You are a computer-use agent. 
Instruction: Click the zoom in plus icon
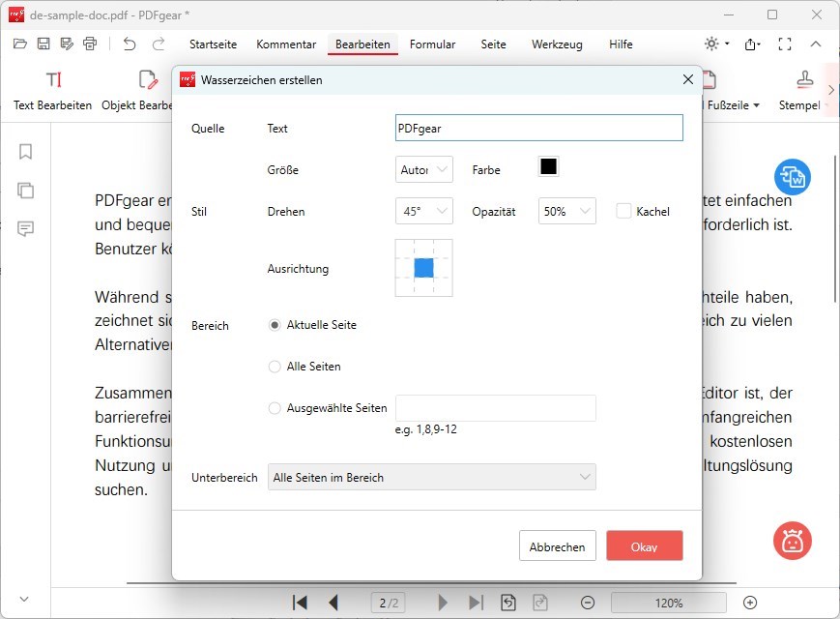point(749,603)
